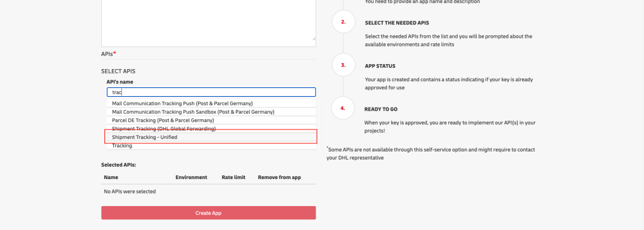
Task: Click the step 3 circle marker
Action: (343, 65)
